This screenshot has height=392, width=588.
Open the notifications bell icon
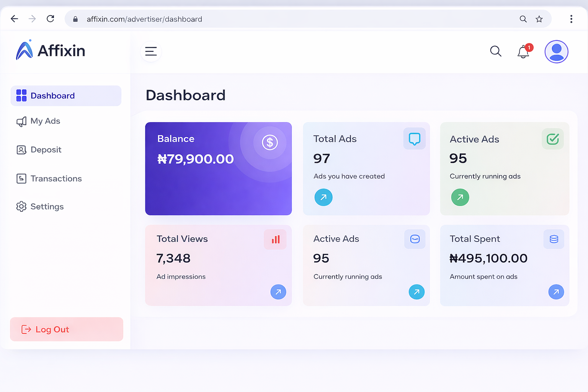[x=523, y=52]
